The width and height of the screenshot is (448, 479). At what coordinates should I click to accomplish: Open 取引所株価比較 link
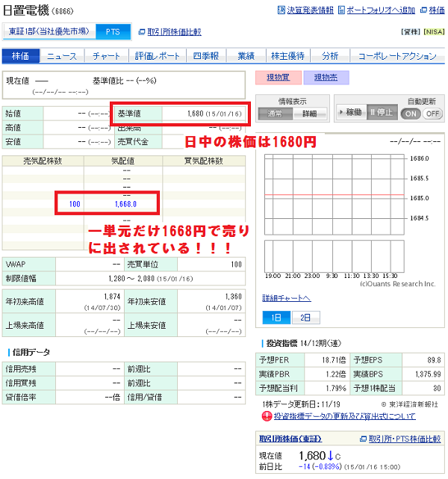click(x=174, y=32)
